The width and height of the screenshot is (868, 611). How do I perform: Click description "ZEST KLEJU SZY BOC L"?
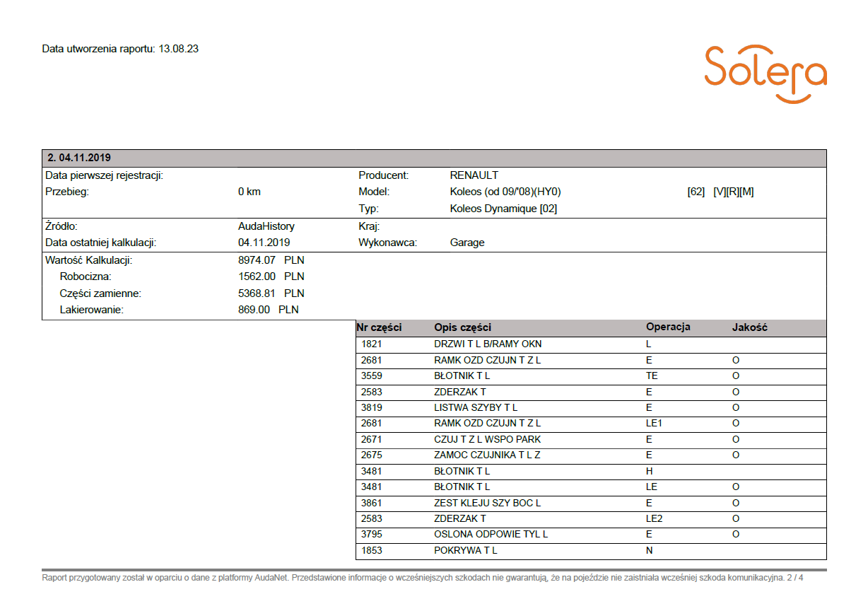[487, 503]
